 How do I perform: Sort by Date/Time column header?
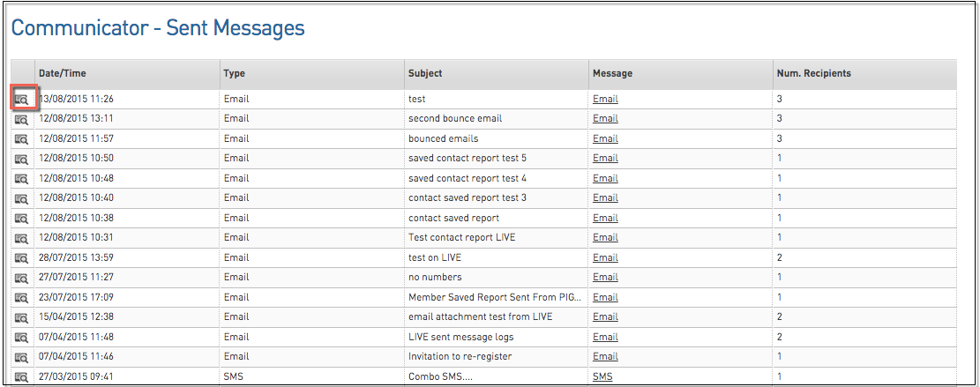point(62,73)
